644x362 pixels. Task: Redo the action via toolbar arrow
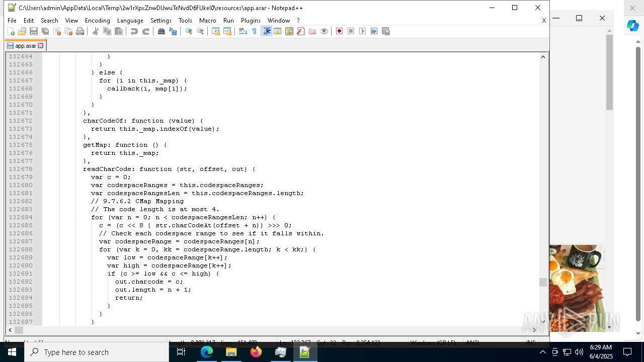(x=146, y=31)
